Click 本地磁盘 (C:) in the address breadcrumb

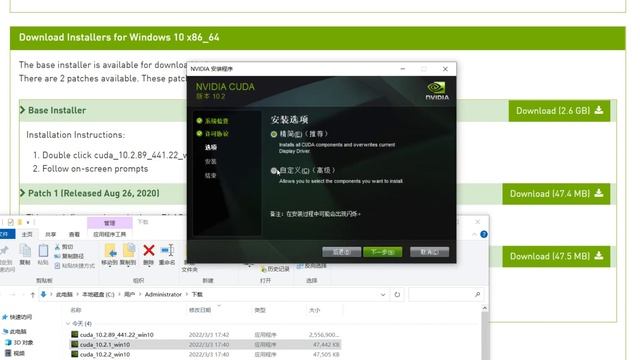point(98,294)
